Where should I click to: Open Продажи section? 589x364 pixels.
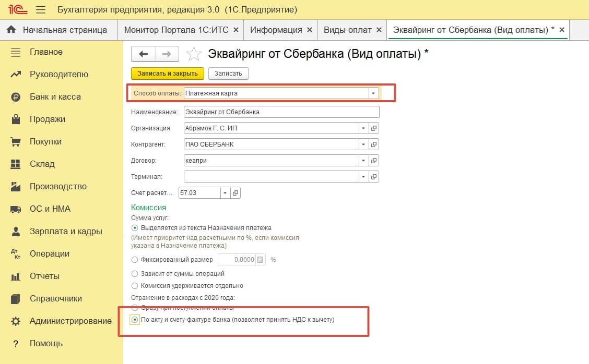(48, 119)
